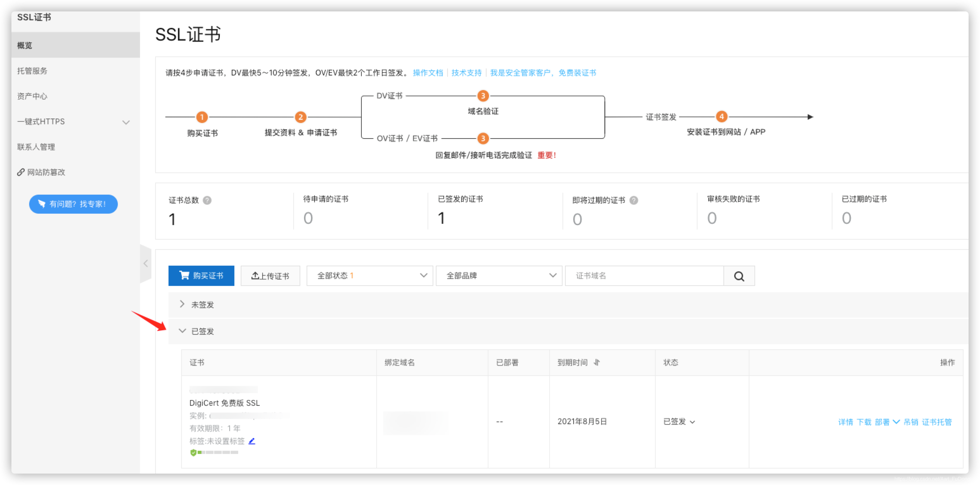Click step 2 circle 提交资料
This screenshot has width=980, height=485.
click(301, 117)
